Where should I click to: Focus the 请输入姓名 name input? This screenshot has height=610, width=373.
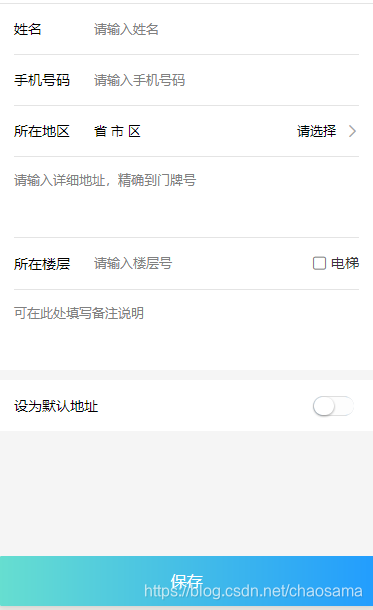(226, 29)
